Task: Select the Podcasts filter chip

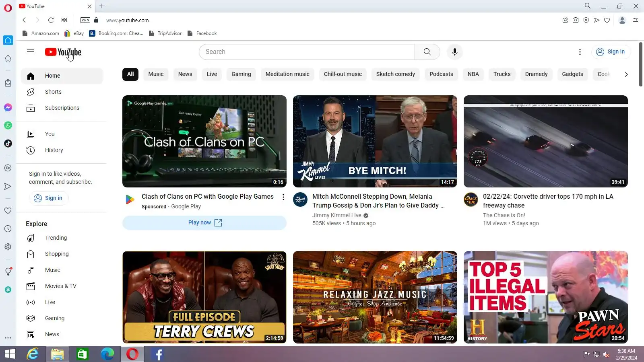Action: pos(441,74)
